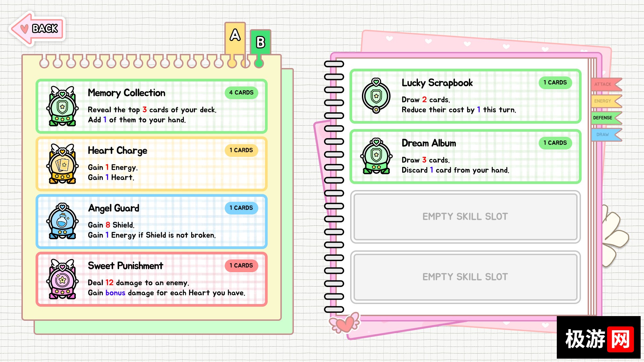Click the Heart Charge card icon
The image size is (644, 362).
(x=62, y=164)
